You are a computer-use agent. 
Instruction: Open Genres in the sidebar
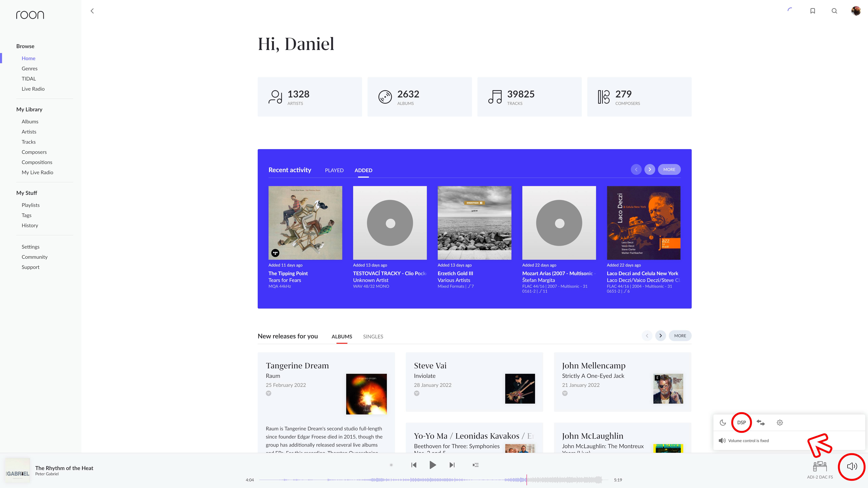coord(30,68)
